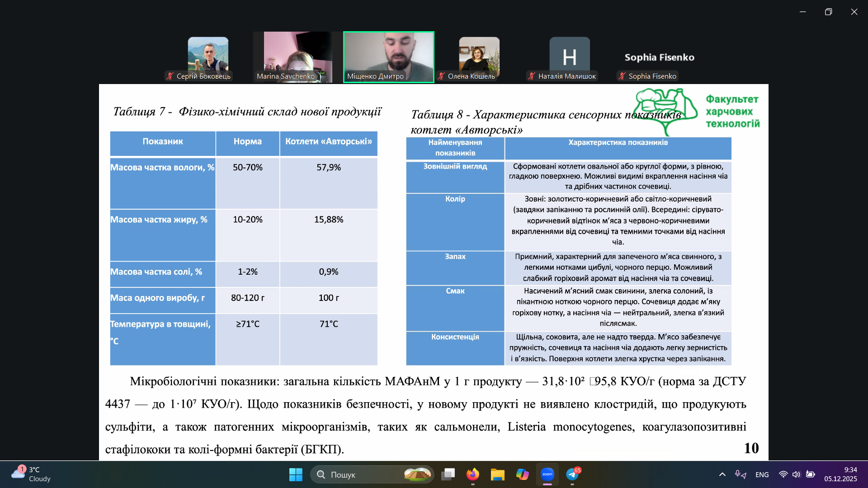Select Міщенко Дмитро video thumbnail
This screenshot has width=868, height=488.
click(x=388, y=57)
